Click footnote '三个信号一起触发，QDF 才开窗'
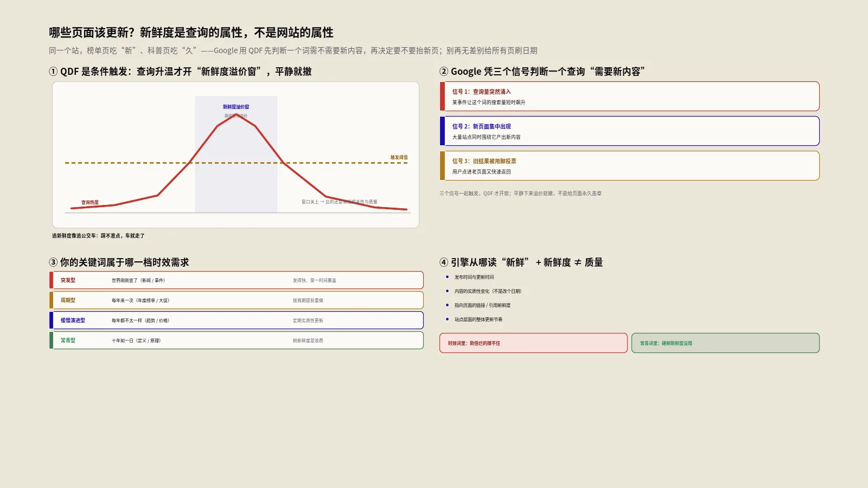Viewport: 868px width, 488px height. click(x=520, y=194)
